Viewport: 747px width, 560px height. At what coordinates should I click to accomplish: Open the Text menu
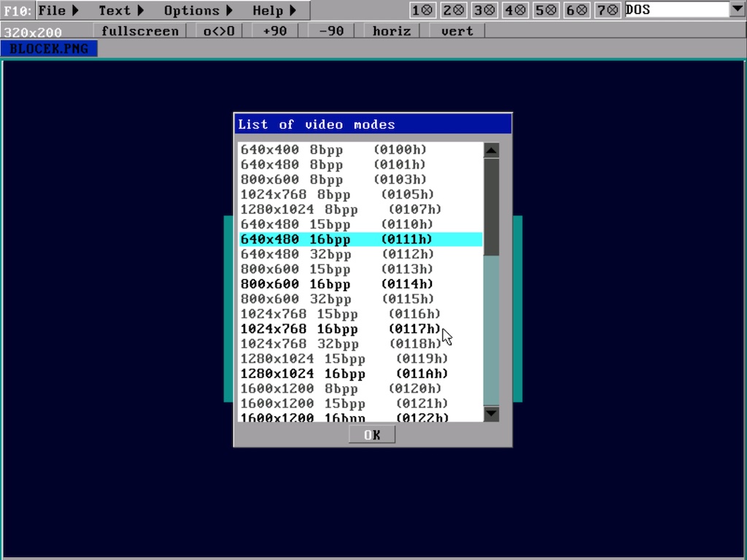121,10
